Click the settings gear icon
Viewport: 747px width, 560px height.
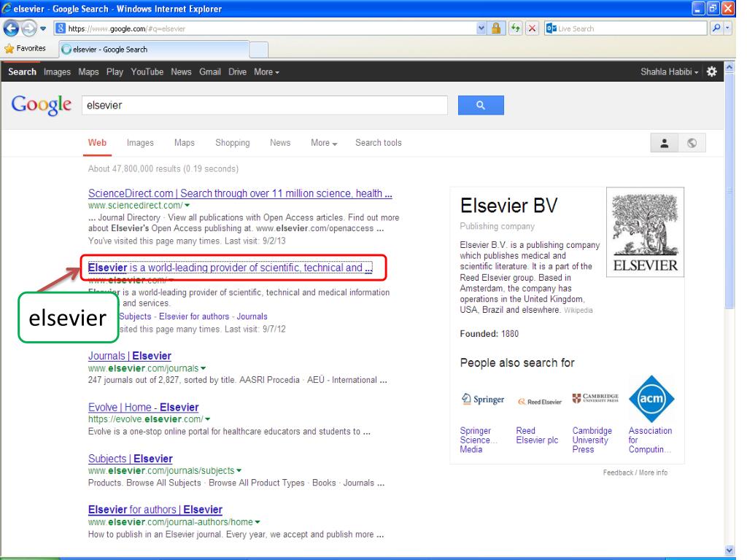point(712,72)
